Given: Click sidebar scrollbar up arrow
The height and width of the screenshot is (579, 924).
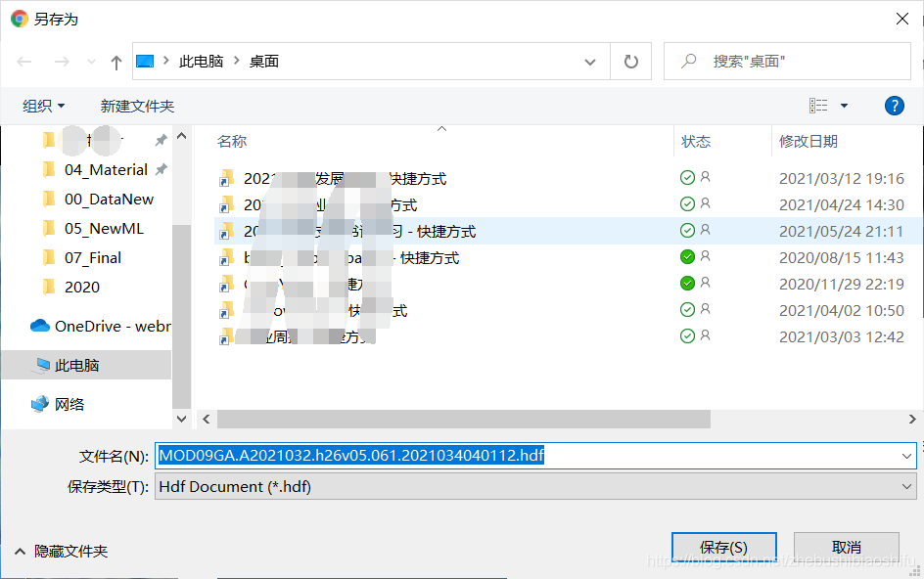Looking at the screenshot, I should pyautogui.click(x=181, y=136).
